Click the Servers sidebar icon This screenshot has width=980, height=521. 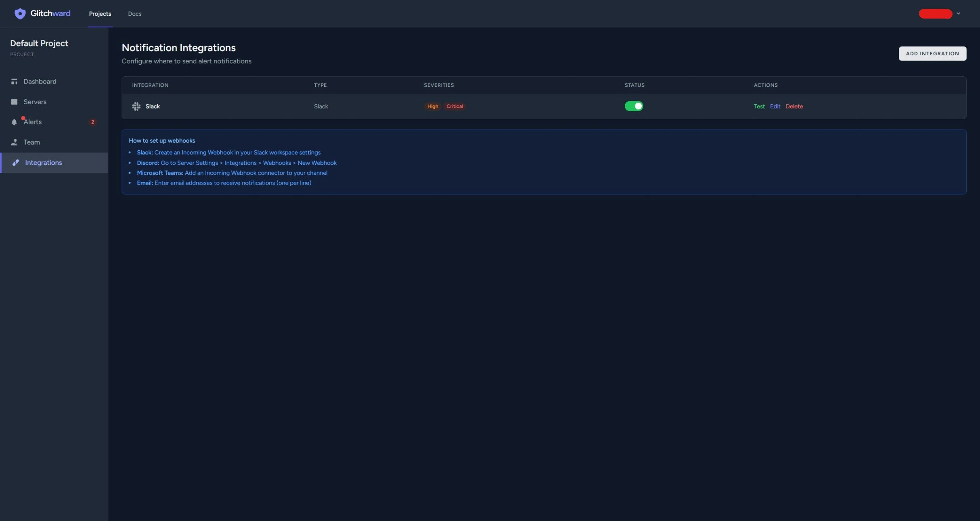(14, 102)
